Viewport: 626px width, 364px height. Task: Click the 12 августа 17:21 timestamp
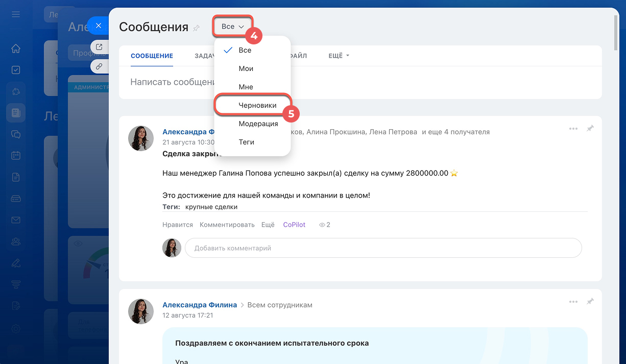[x=188, y=316]
